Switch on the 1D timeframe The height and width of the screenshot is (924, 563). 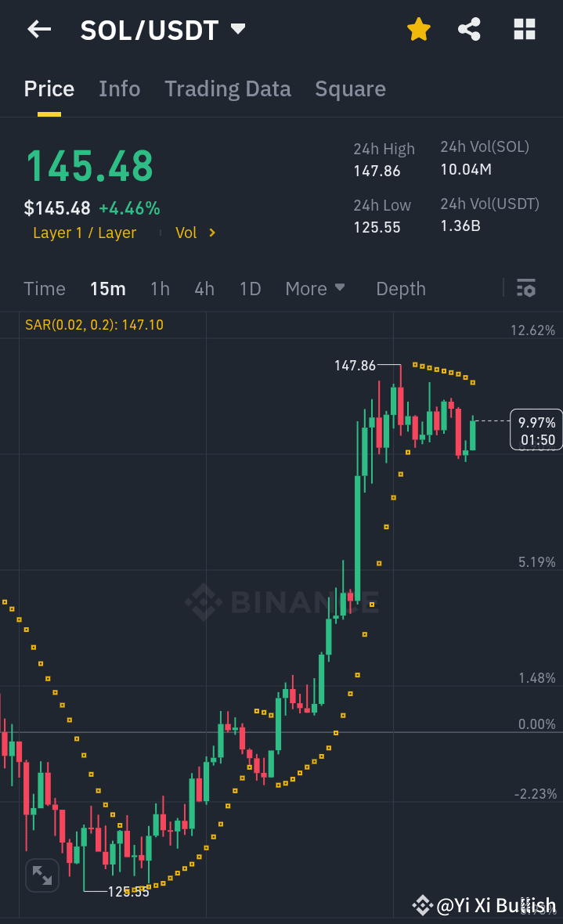coord(250,288)
